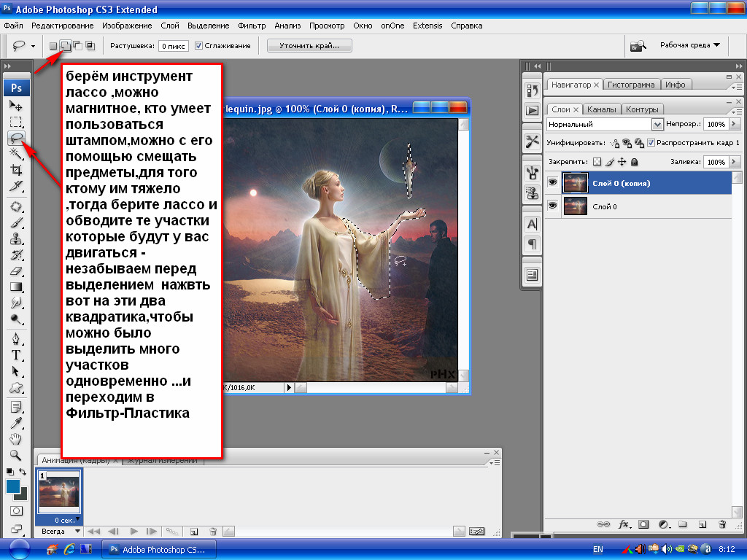The height and width of the screenshot is (560, 747).
Task: Open the document status bar arrow menu
Action: click(x=289, y=388)
